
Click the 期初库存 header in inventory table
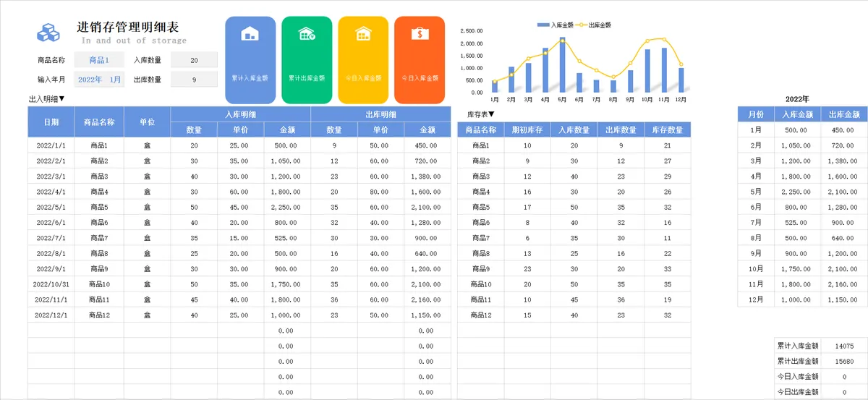tap(527, 130)
